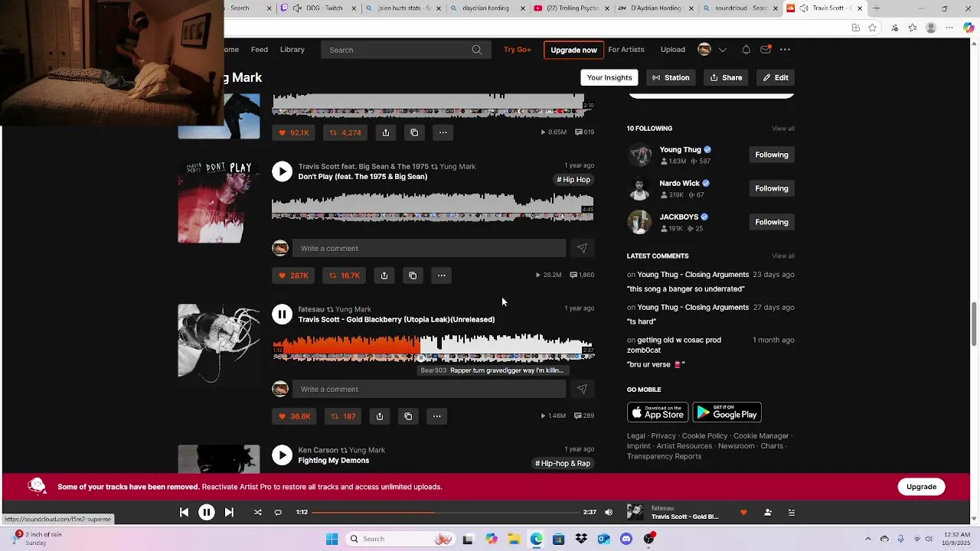Open messages envelope icon
This screenshot has height=551, width=980.
click(x=765, y=50)
